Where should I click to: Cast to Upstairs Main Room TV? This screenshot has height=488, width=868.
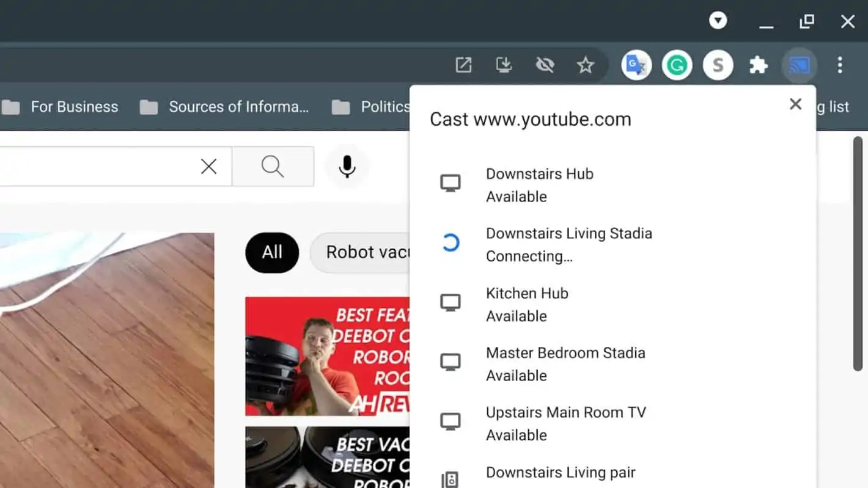(x=612, y=423)
